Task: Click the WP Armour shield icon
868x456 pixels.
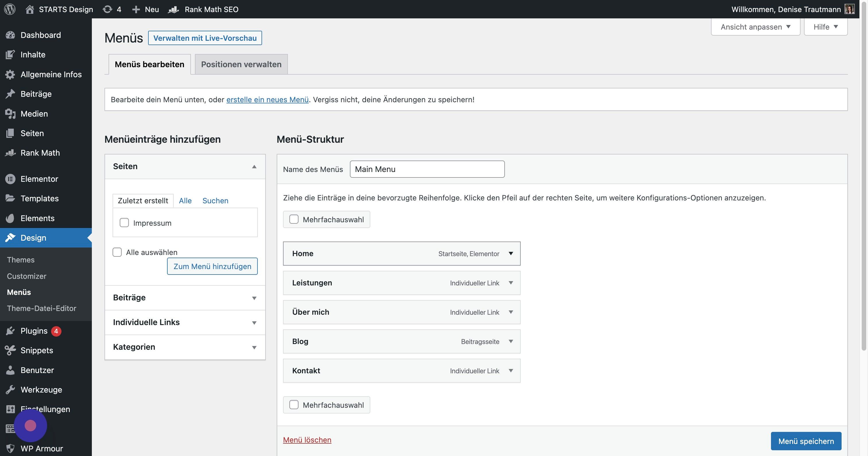Action: (x=10, y=449)
